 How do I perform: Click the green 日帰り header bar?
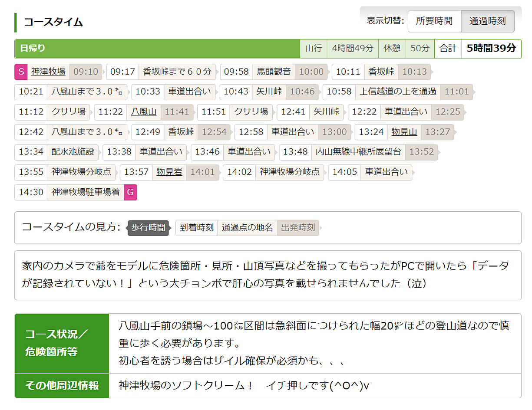tap(157, 49)
